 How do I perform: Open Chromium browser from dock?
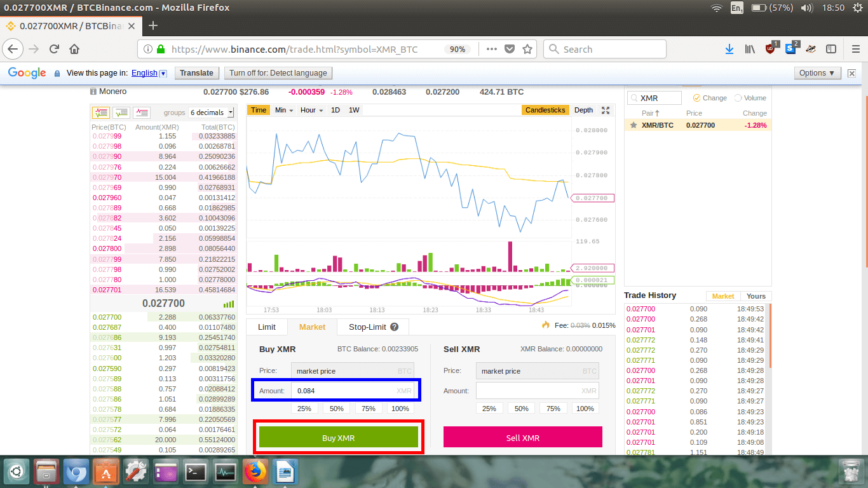[x=76, y=472]
